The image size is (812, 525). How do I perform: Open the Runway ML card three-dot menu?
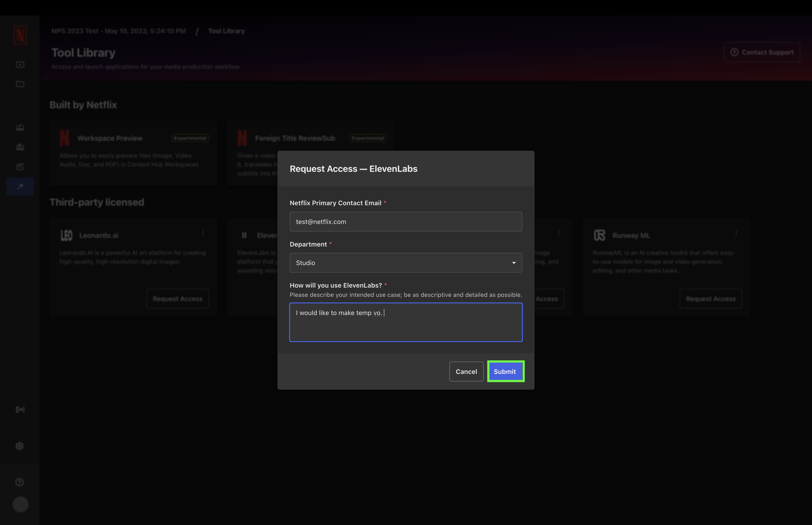(736, 232)
